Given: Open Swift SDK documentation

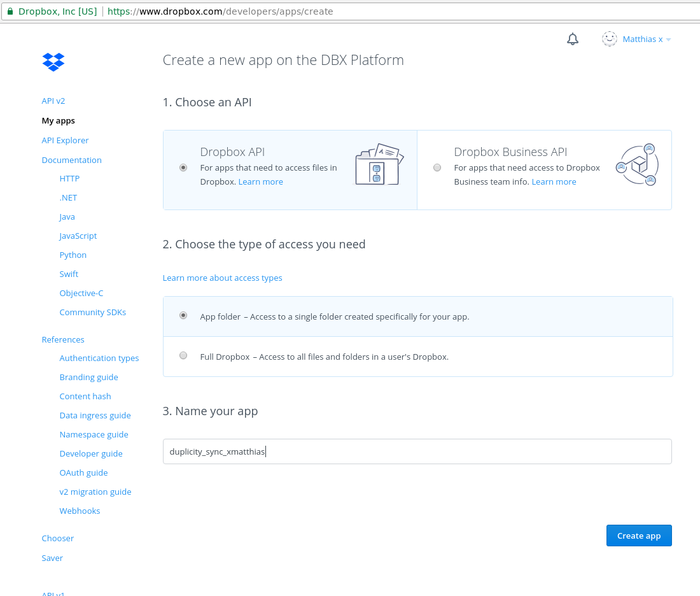Looking at the screenshot, I should (69, 274).
